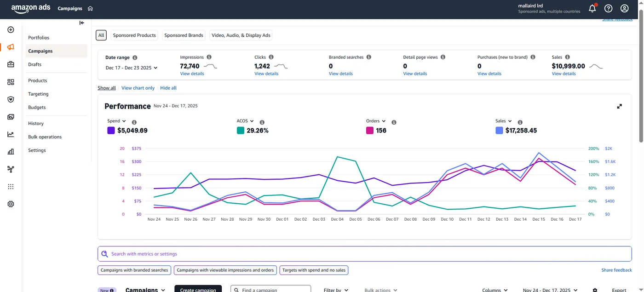
Task: Open the Spend metric dropdown
Action: [x=116, y=121]
